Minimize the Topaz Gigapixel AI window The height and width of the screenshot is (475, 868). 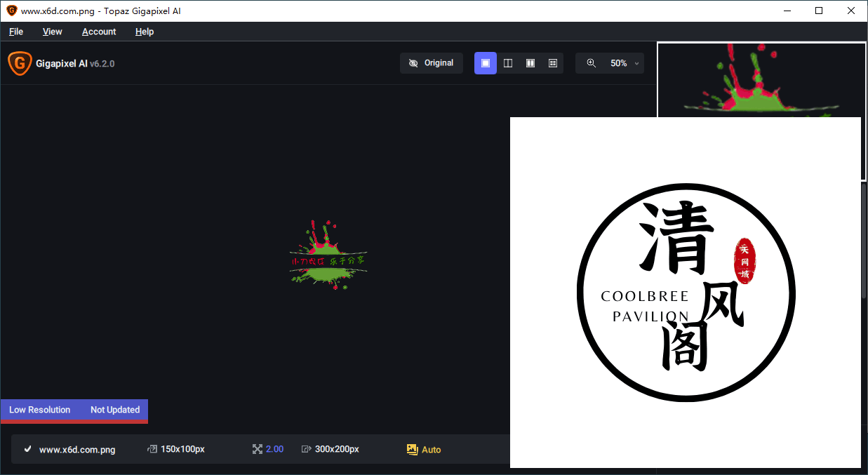pos(787,11)
